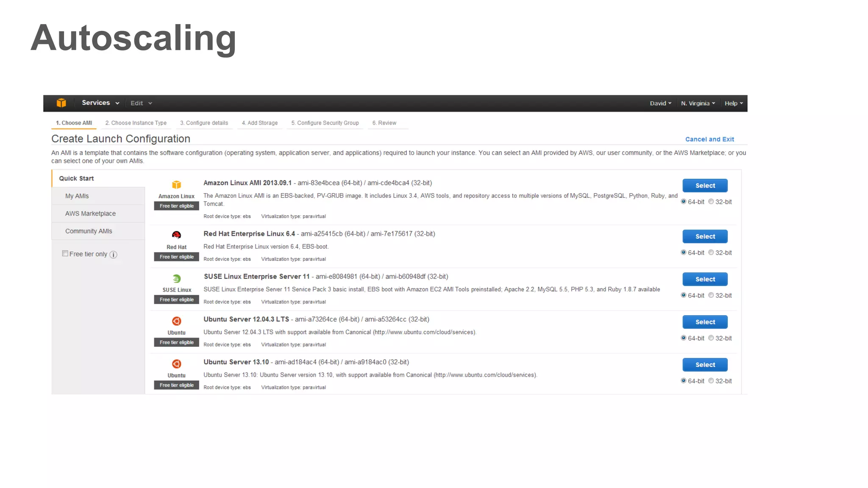Click the Free tier only info icon
The width and height of the screenshot is (868, 488).
[113, 255]
